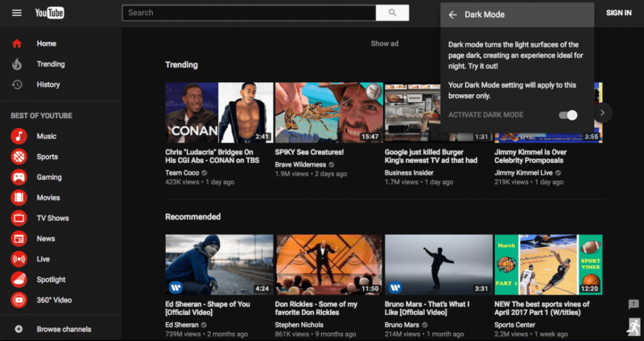
Task: Open the 360° Video icon
Action: pyautogui.click(x=19, y=300)
